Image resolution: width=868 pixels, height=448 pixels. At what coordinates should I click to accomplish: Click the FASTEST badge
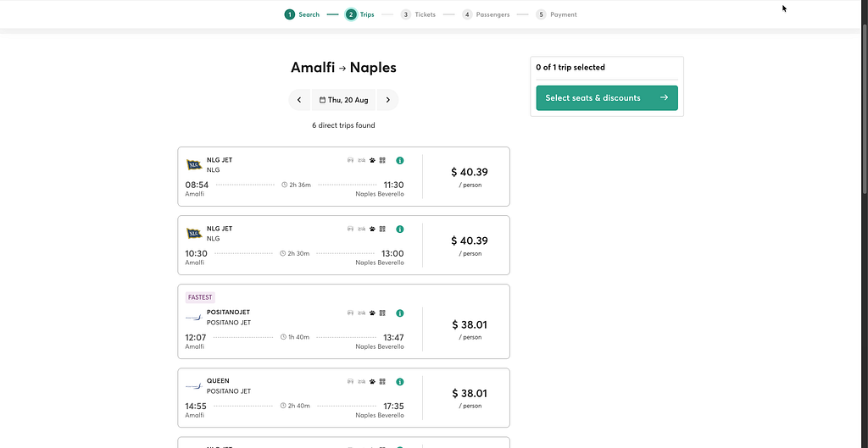coord(200,297)
